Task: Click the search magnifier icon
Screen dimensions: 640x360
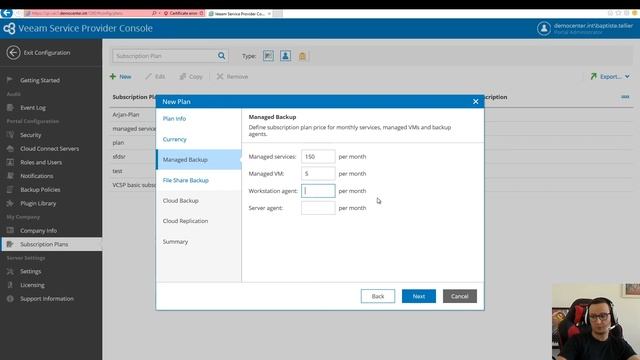Action: (x=222, y=56)
